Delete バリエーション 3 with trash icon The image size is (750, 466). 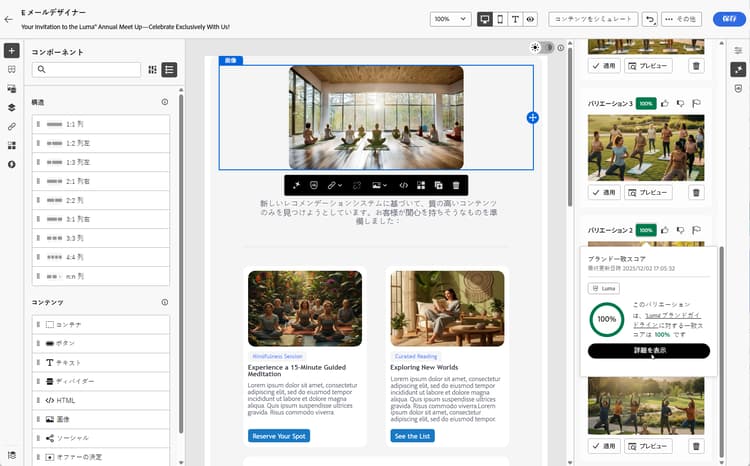coord(696,192)
